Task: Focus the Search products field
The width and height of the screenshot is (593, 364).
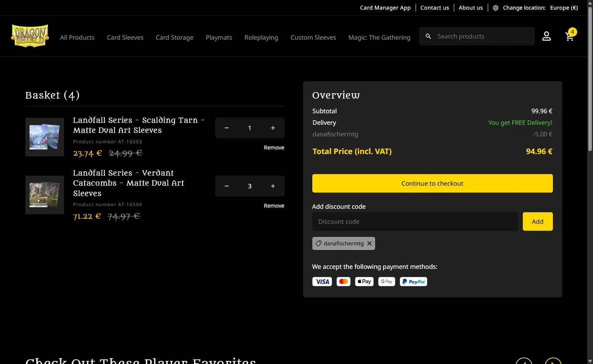Action: tap(477, 36)
